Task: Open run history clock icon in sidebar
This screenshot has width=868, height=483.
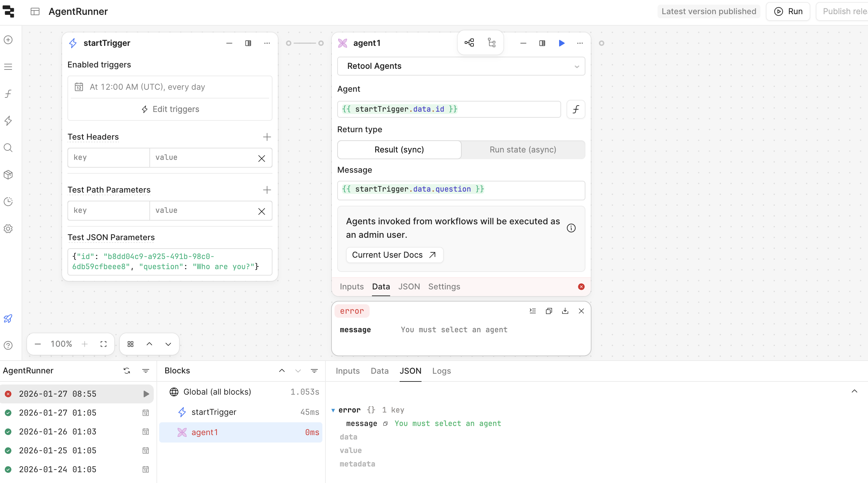Action: (x=8, y=202)
